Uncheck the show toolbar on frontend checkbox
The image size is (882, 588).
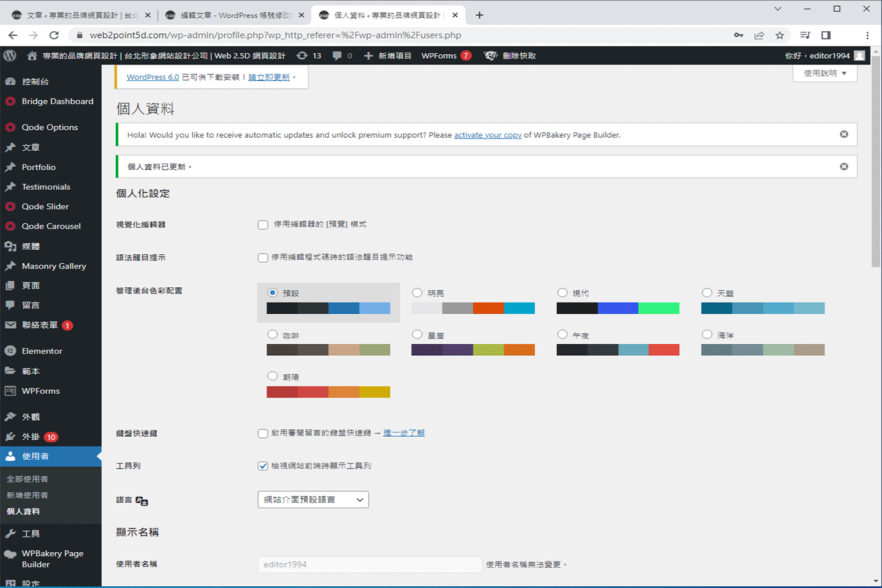coord(263,466)
